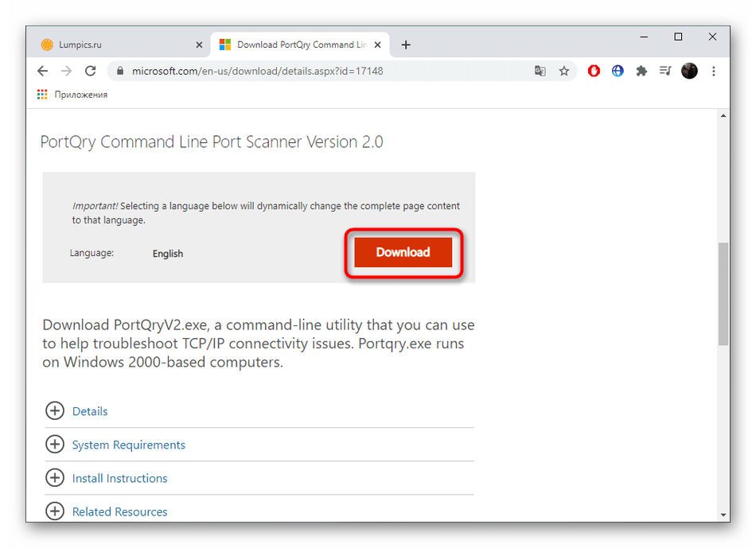
Task: Minimize the Chrome window
Action: [x=644, y=37]
